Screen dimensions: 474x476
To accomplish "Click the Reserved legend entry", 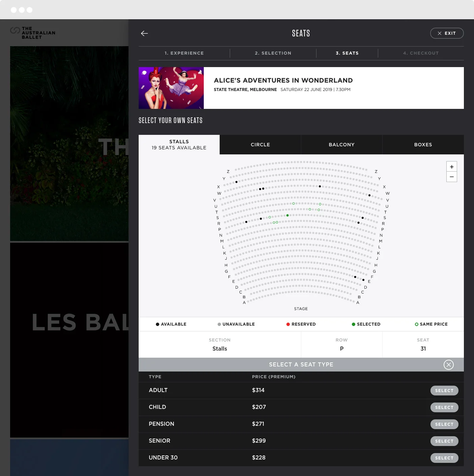I will pos(301,324).
